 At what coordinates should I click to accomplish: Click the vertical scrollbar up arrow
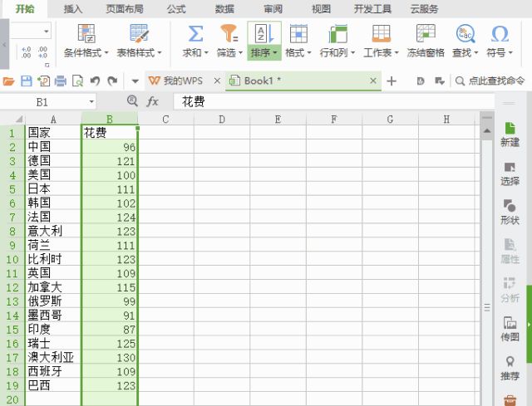click(487, 131)
